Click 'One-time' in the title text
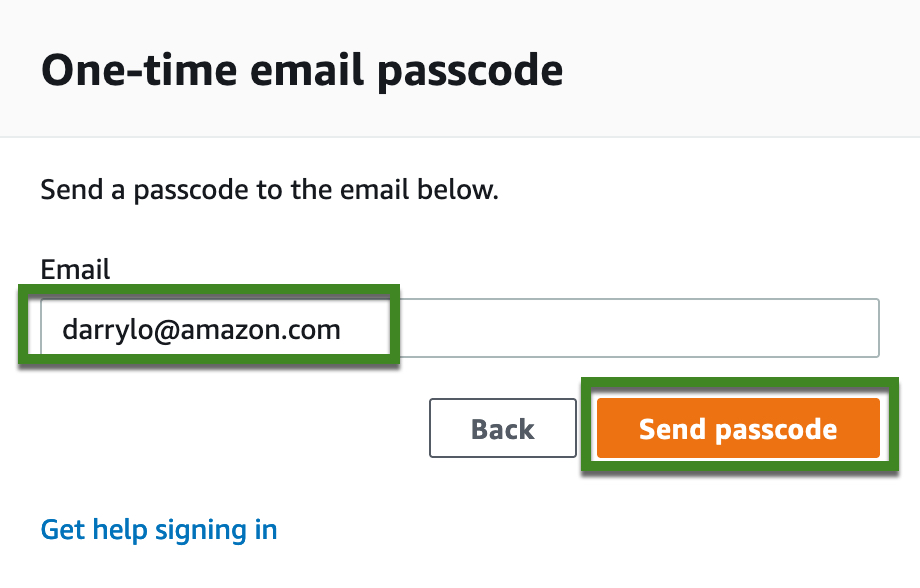The width and height of the screenshot is (920, 588). coord(140,70)
